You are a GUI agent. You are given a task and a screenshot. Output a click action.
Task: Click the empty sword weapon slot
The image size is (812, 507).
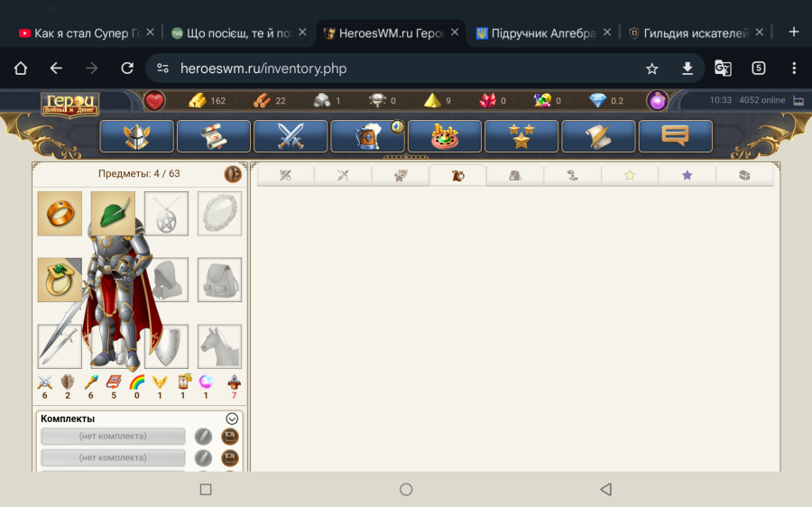[x=60, y=346]
